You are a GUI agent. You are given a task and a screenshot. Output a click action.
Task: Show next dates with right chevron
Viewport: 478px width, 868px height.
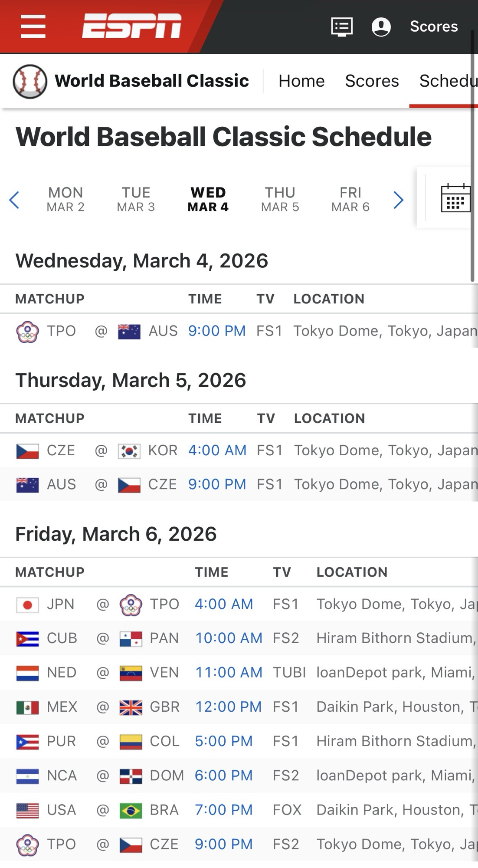point(398,200)
